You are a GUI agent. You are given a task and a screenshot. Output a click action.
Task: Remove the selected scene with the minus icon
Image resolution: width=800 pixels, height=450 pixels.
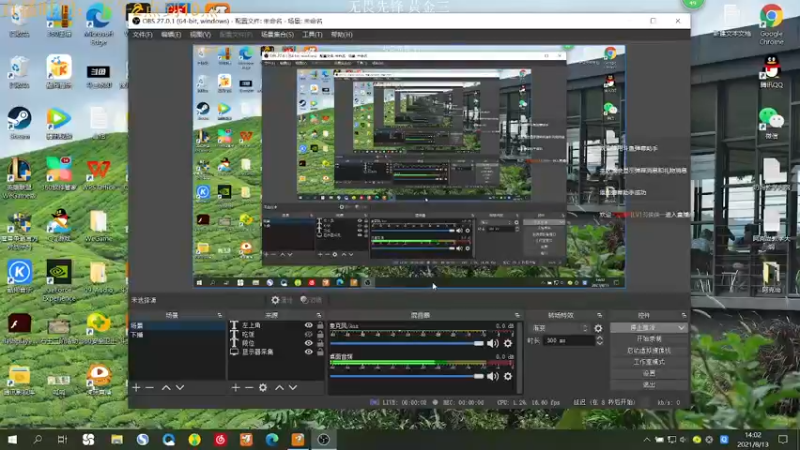[149, 388]
